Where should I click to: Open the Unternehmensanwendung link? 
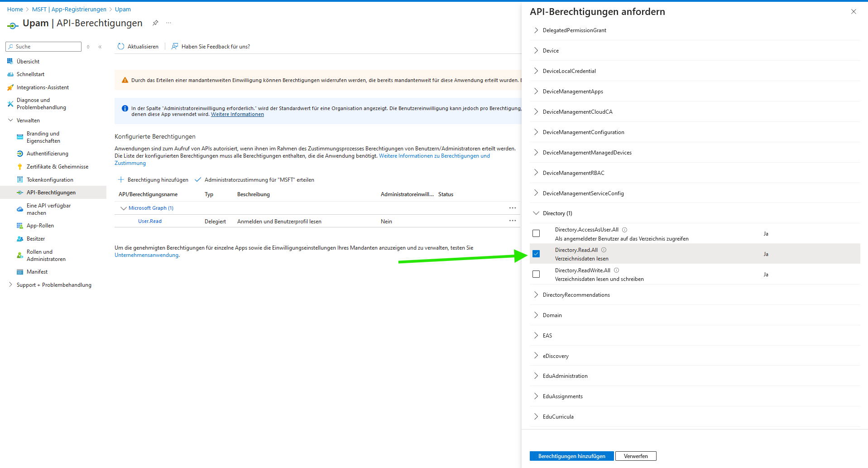pos(146,255)
